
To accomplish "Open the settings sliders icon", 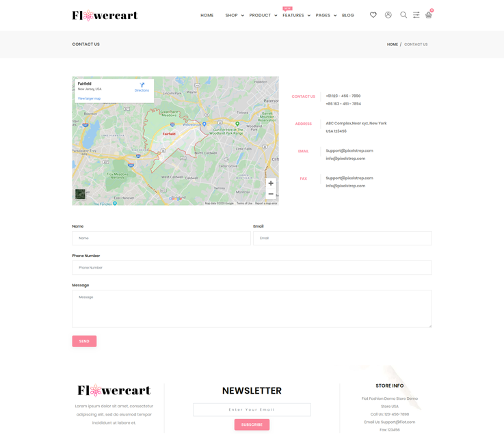I will coord(416,15).
